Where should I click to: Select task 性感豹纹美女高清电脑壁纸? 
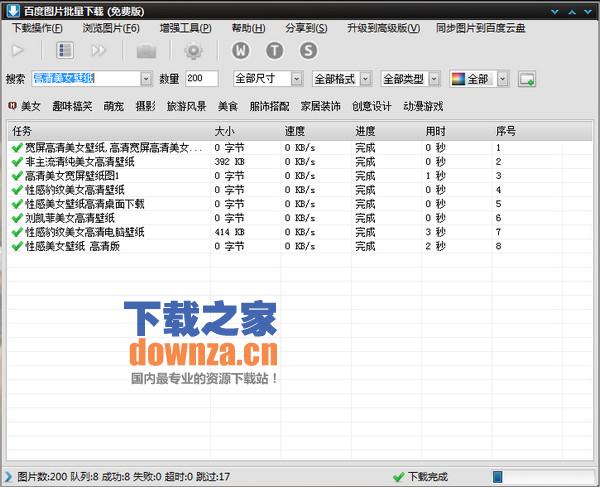85,232
